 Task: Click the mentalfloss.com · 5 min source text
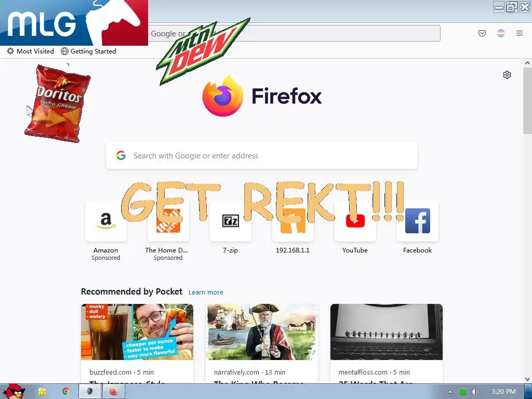(x=374, y=372)
